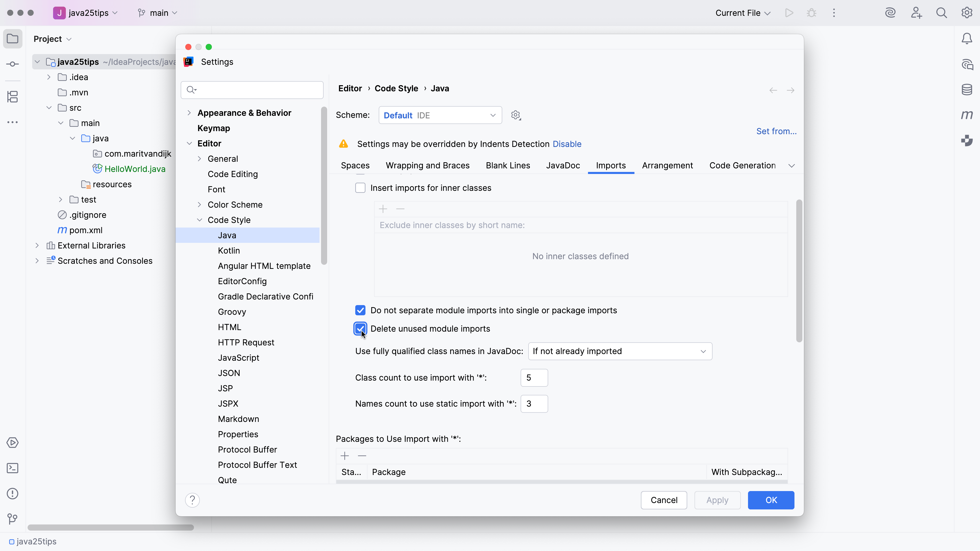Click the Disable link for Indents Detection
This screenshot has height=551, width=980.
click(567, 144)
